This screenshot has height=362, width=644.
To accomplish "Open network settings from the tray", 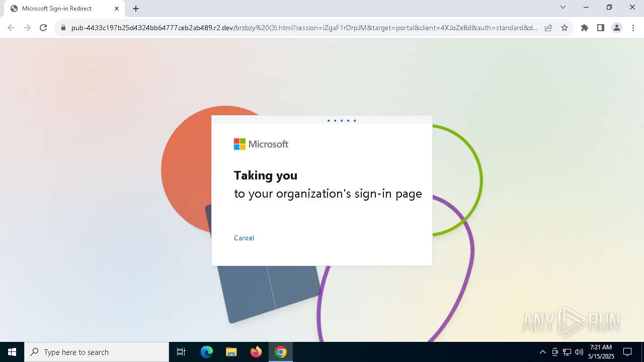I will (567, 352).
